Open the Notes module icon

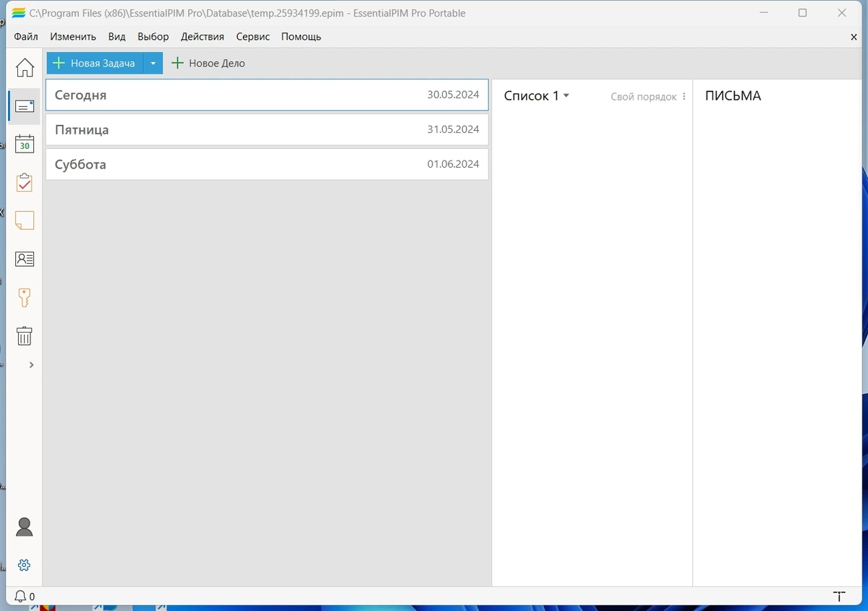(x=25, y=221)
